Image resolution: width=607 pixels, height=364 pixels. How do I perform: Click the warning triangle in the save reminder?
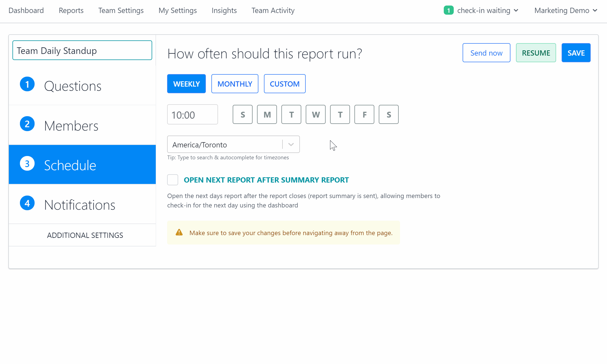(x=179, y=232)
